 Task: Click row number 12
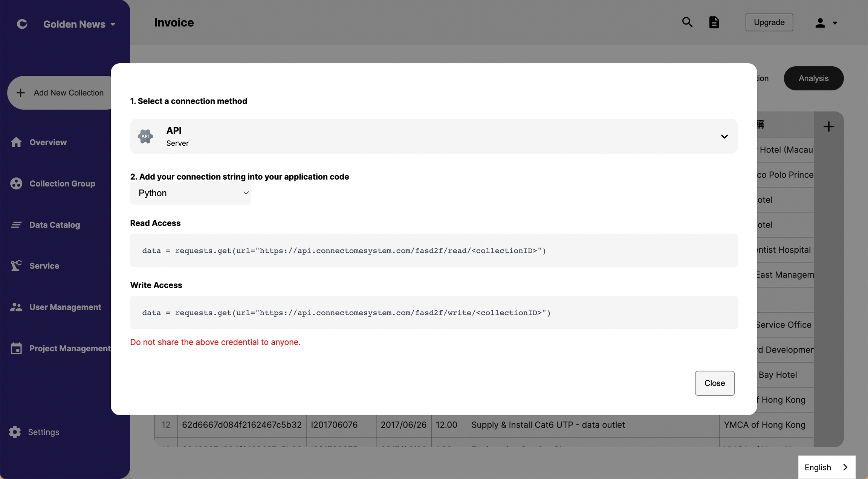(166, 425)
